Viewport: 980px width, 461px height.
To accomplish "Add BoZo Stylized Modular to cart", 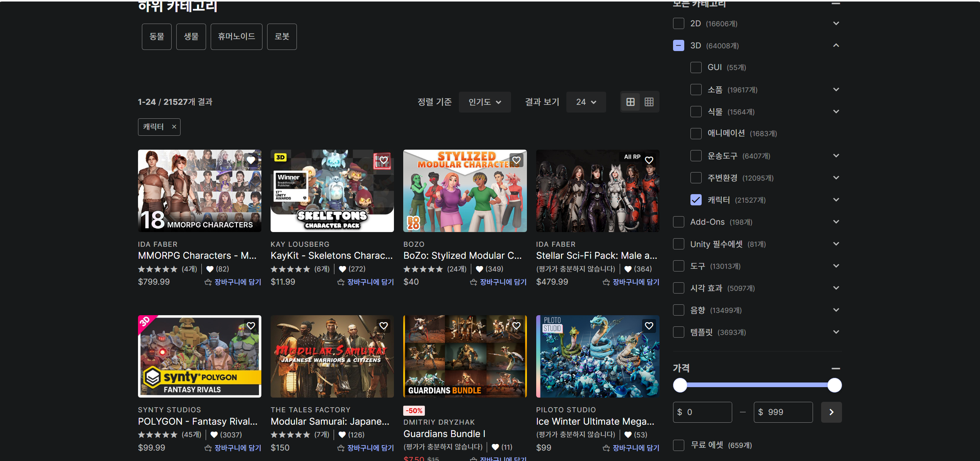I will (x=498, y=282).
